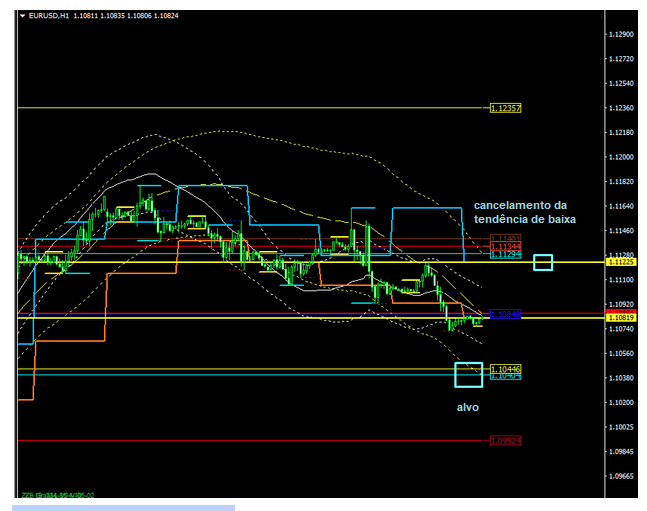The height and width of the screenshot is (511, 647).
Task: Select the cyan rectangle above alvo label
Action: 468,375
